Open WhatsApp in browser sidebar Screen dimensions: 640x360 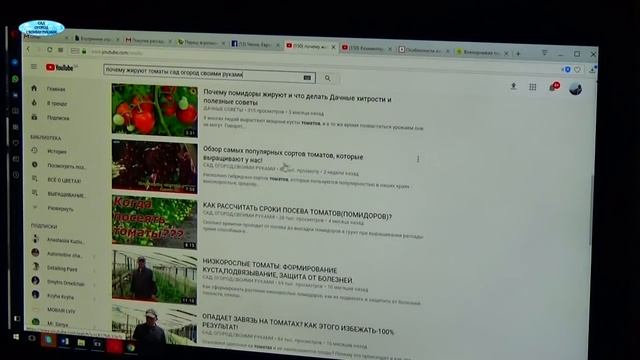coord(15,78)
